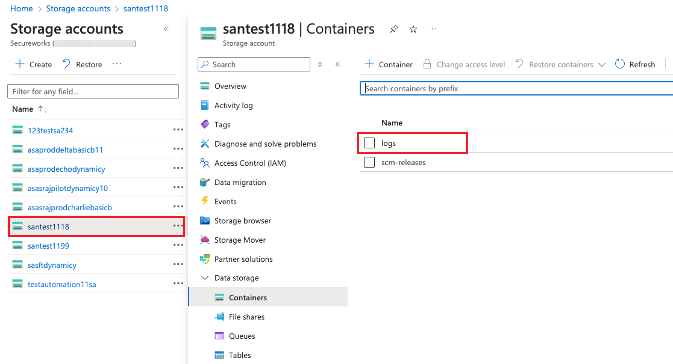The height and width of the screenshot is (364, 673).
Task: Click the Restore storage account button
Action: click(82, 64)
